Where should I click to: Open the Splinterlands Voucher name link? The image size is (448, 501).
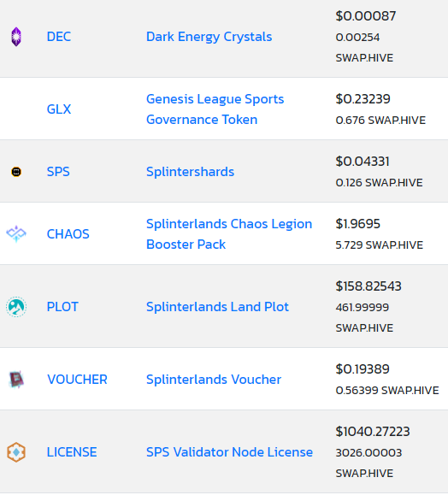pyautogui.click(x=214, y=380)
